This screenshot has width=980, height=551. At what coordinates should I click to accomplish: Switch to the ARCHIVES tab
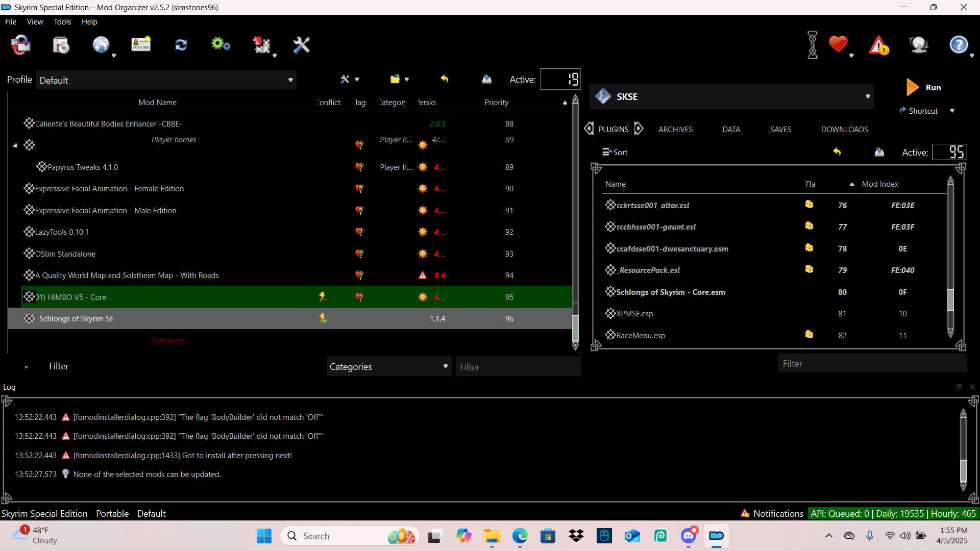click(675, 130)
